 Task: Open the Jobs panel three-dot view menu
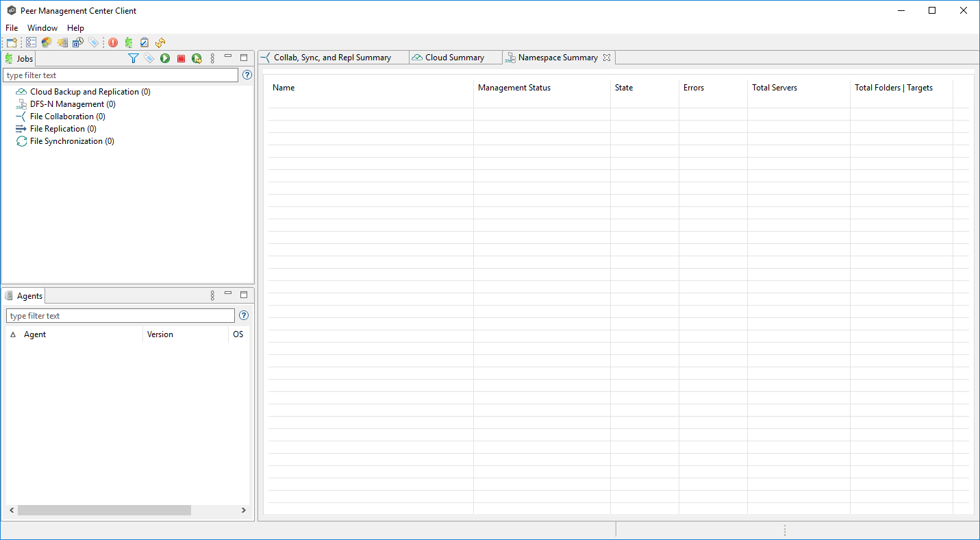pyautogui.click(x=212, y=59)
